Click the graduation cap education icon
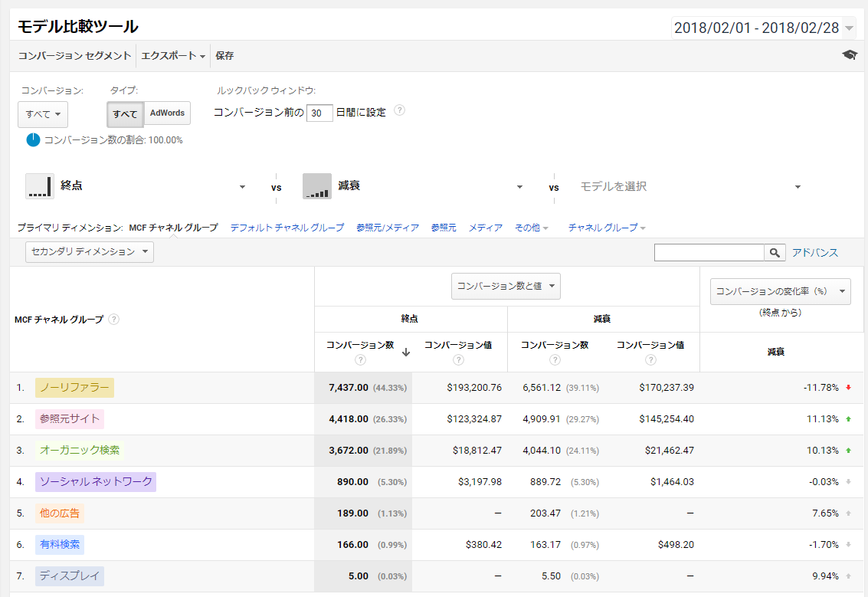 [849, 55]
